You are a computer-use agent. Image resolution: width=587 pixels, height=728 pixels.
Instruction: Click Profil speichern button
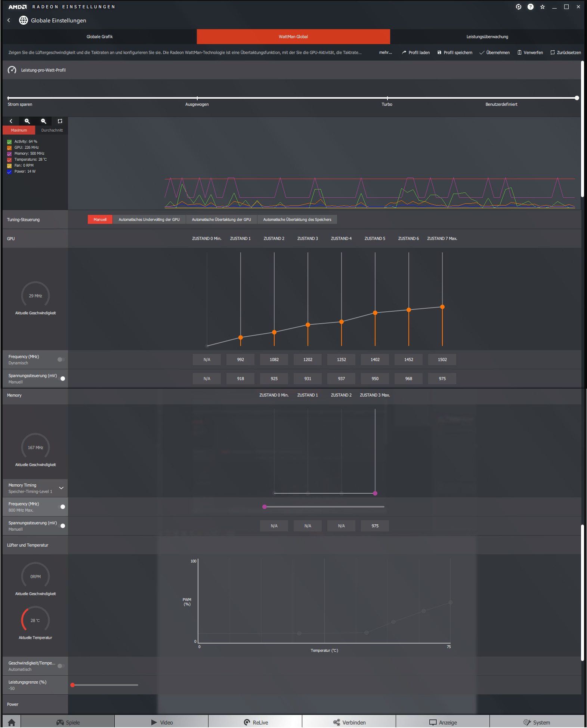pos(455,52)
